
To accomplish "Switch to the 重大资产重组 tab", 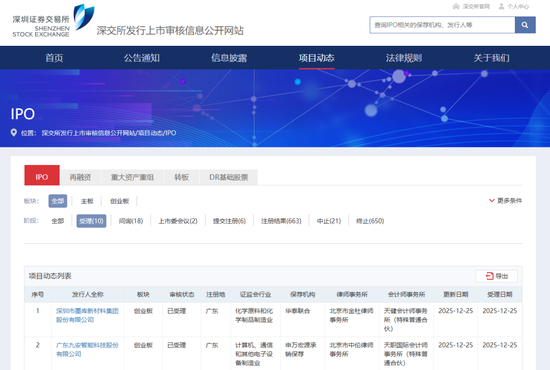I will (x=132, y=177).
